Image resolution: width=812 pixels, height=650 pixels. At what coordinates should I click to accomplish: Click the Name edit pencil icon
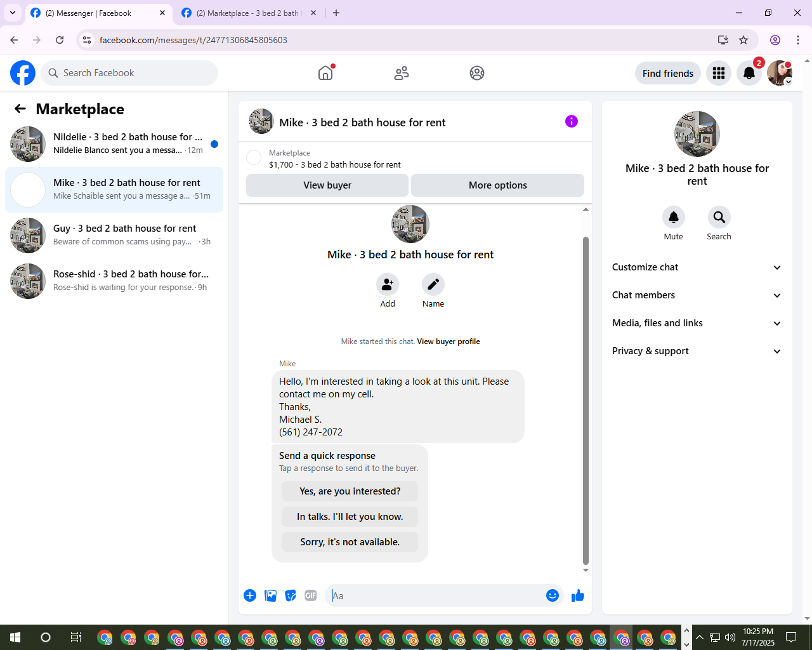433,284
